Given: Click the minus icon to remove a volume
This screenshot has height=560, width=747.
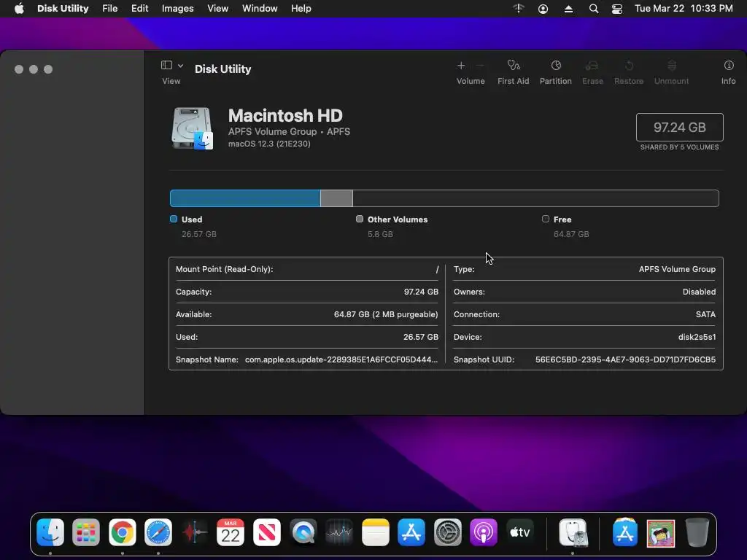Looking at the screenshot, I should point(480,66).
